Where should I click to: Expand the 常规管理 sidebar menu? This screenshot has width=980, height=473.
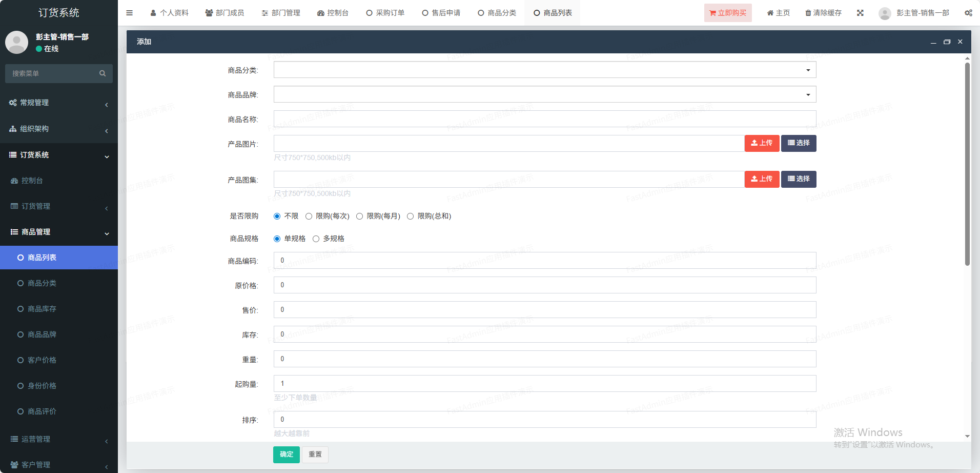(x=58, y=103)
